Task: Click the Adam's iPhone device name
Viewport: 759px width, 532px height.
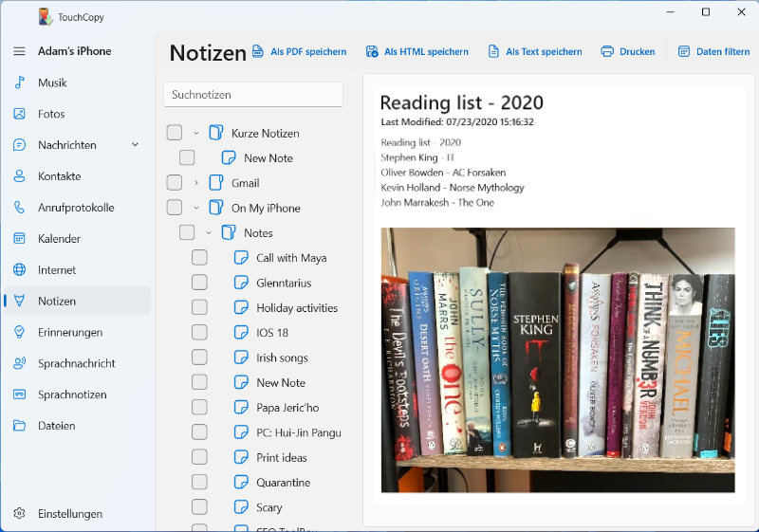Action: tap(75, 51)
